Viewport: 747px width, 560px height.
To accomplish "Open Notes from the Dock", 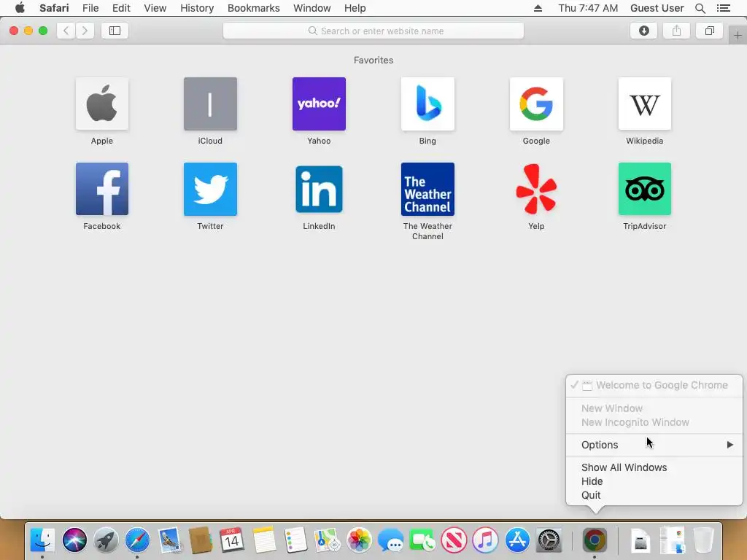I will tap(264, 540).
